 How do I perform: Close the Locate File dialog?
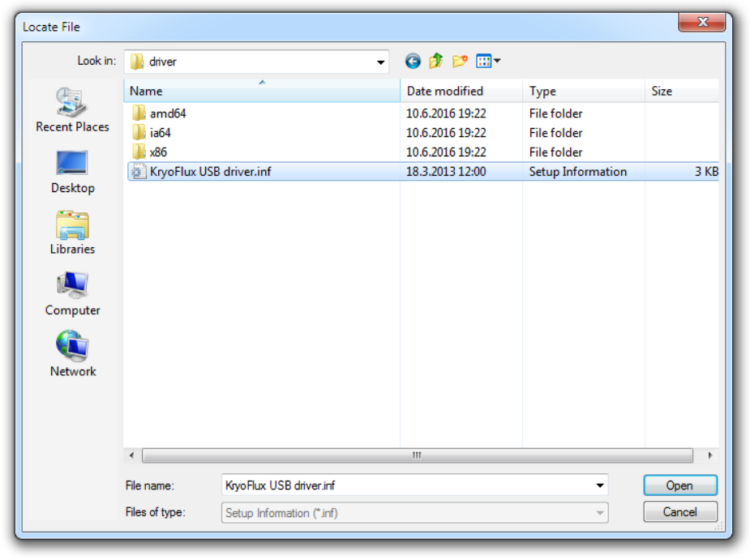pos(702,22)
